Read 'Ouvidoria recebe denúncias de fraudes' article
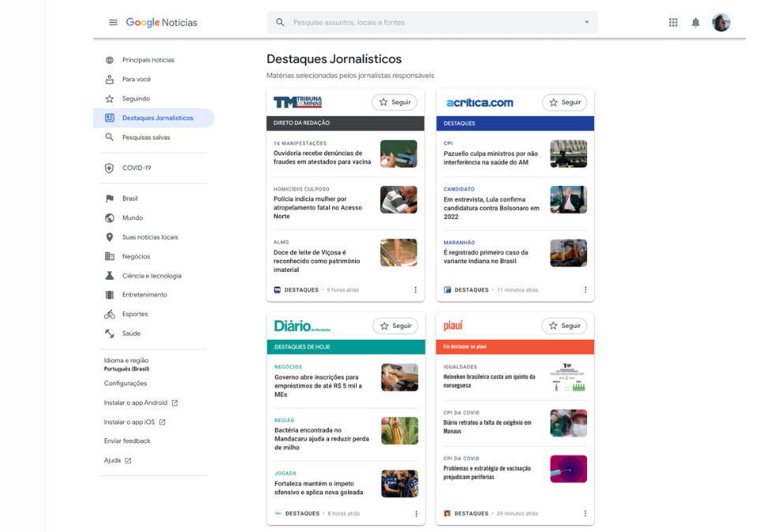The width and height of the screenshot is (781, 532). click(323, 158)
